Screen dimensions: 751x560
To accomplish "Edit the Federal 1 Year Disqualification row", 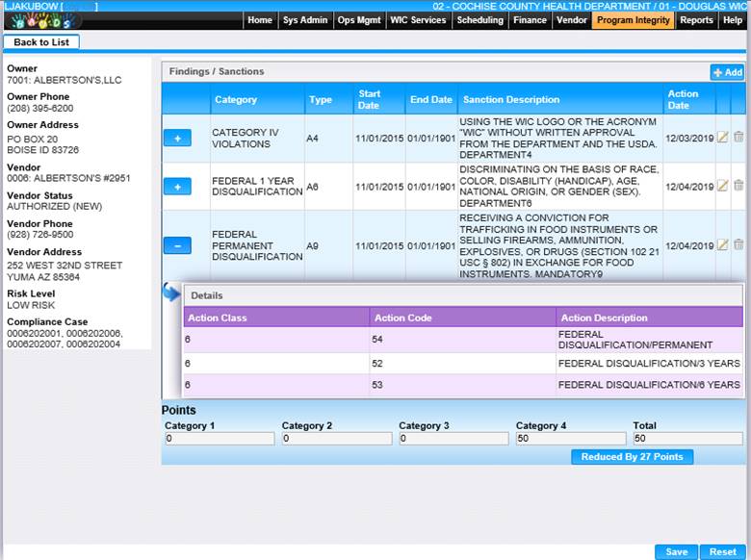I will (722, 186).
